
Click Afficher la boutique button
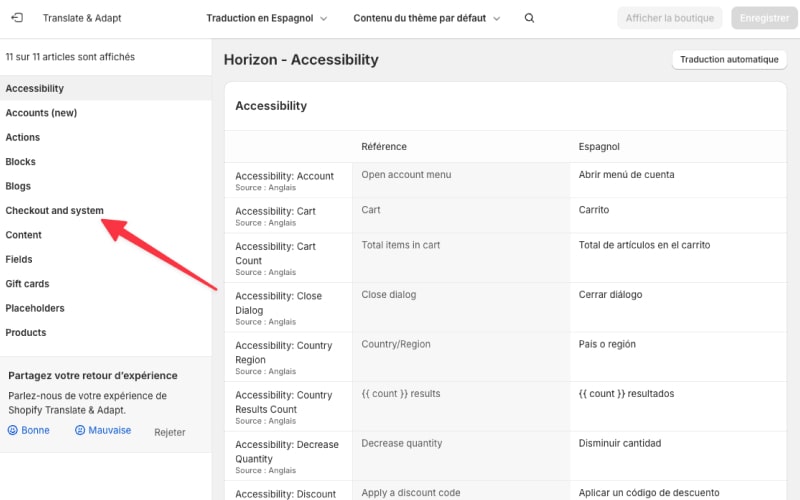click(x=669, y=18)
